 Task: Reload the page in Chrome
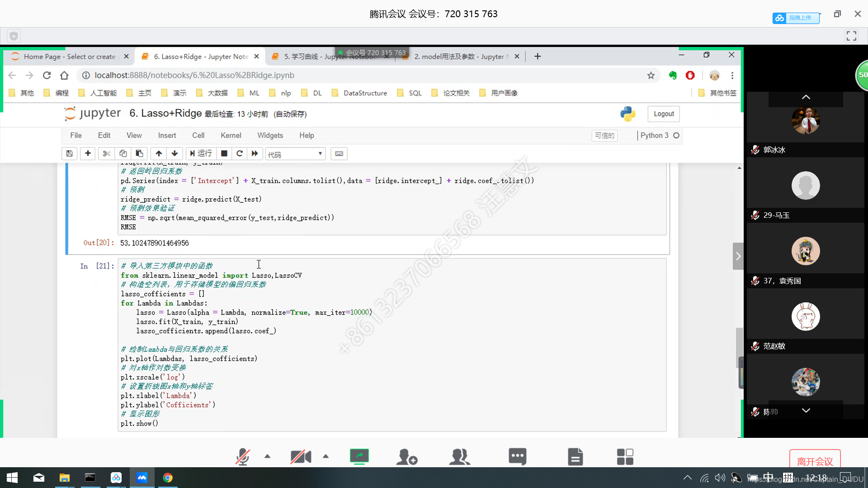[x=47, y=75]
